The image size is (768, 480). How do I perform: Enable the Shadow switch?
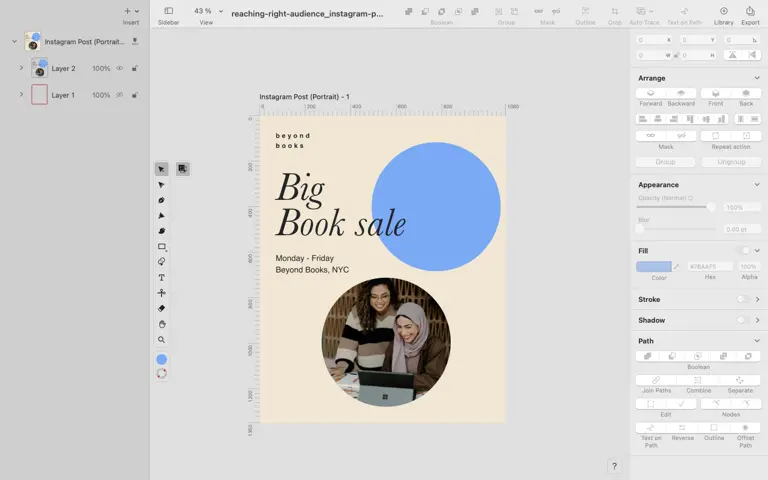[x=744, y=320]
